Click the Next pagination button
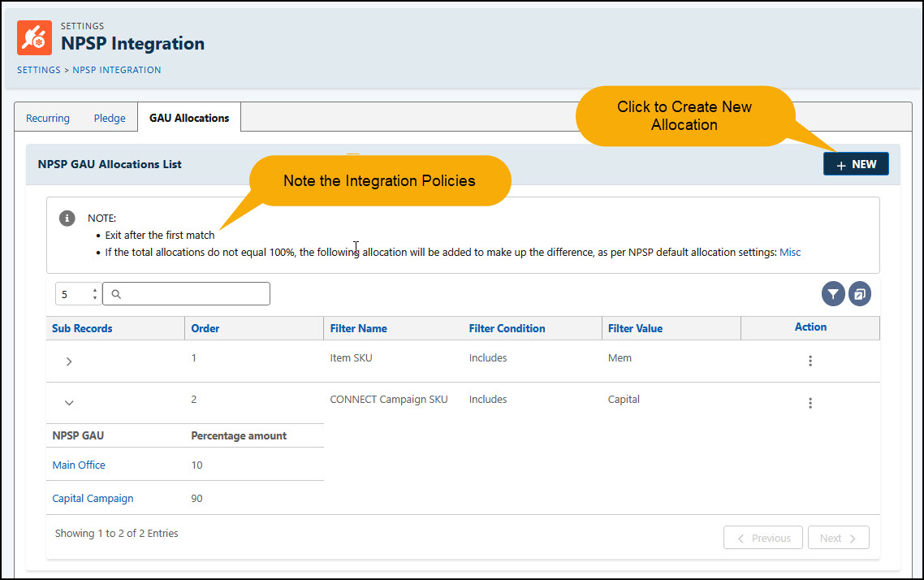Viewport: 924px width, 580px height. tap(839, 538)
